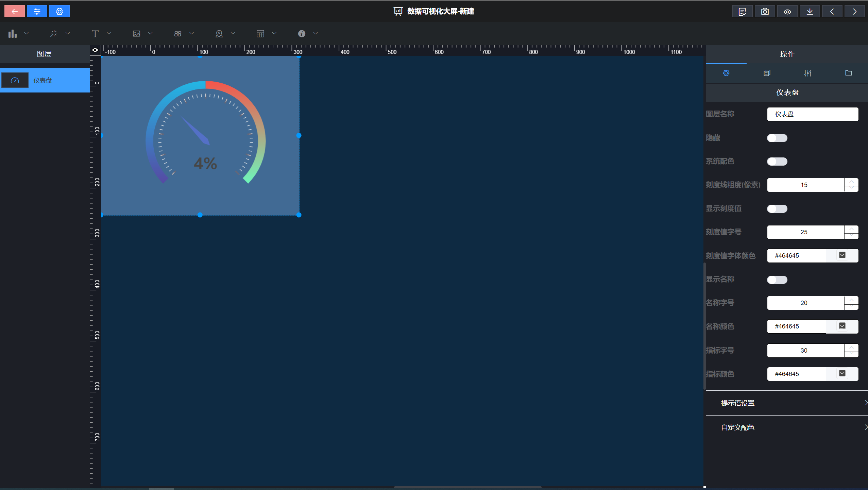Decrease the 指标字号 value with down arrow
The width and height of the screenshot is (868, 490).
tap(851, 354)
